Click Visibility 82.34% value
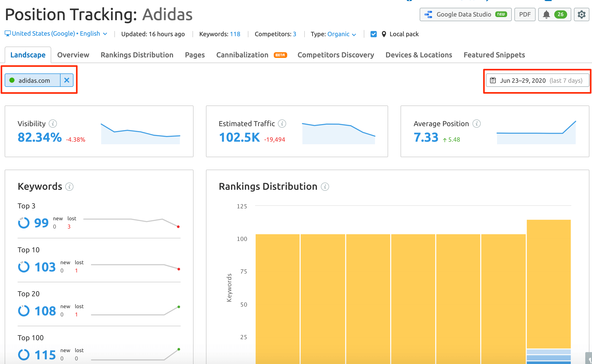This screenshot has height=364, width=592. pyautogui.click(x=40, y=137)
